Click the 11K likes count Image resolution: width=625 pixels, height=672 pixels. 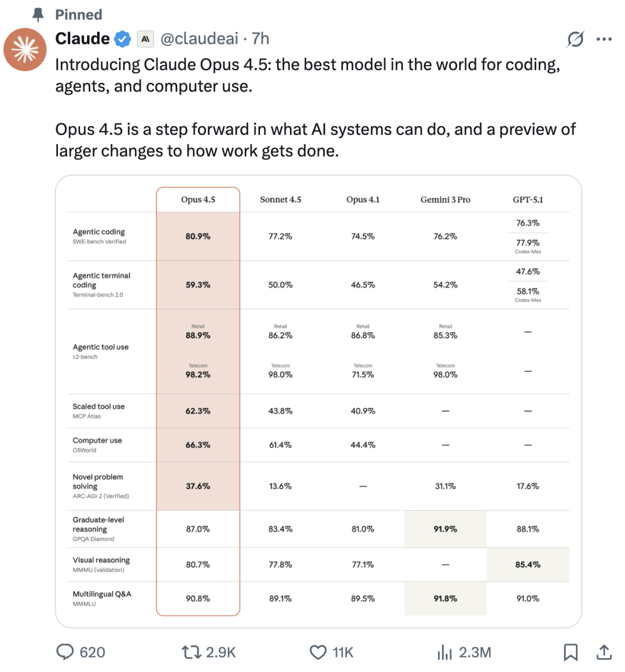[x=343, y=652]
